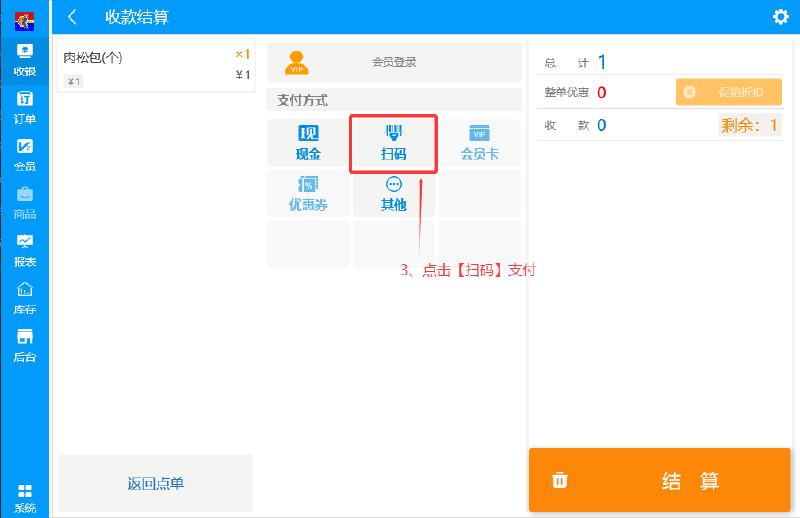
Task: Delete order using the trash icon
Action: click(560, 480)
